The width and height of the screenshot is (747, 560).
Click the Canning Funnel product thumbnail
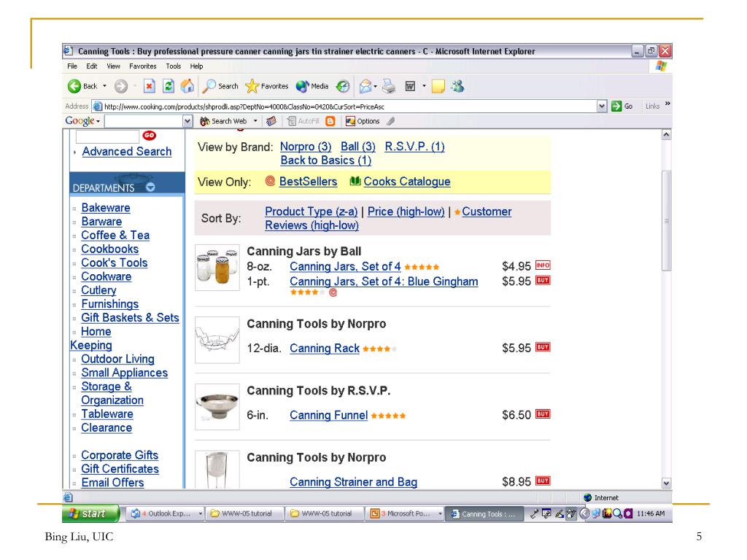pos(217,407)
